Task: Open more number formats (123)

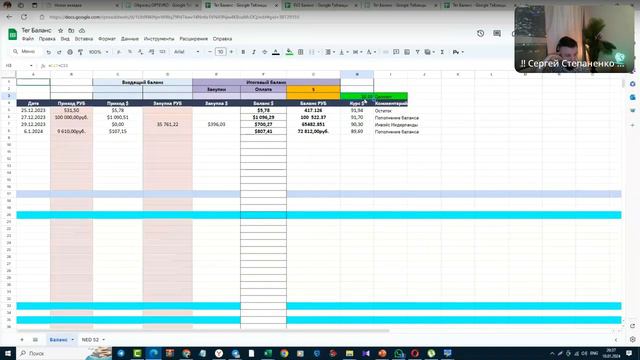Action: click(162, 52)
